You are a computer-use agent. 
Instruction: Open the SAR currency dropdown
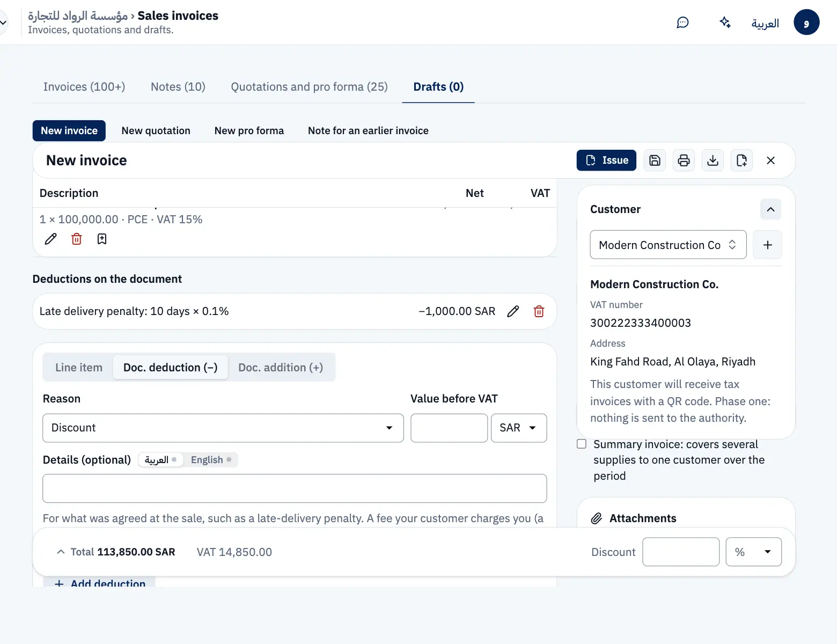pyautogui.click(x=519, y=428)
